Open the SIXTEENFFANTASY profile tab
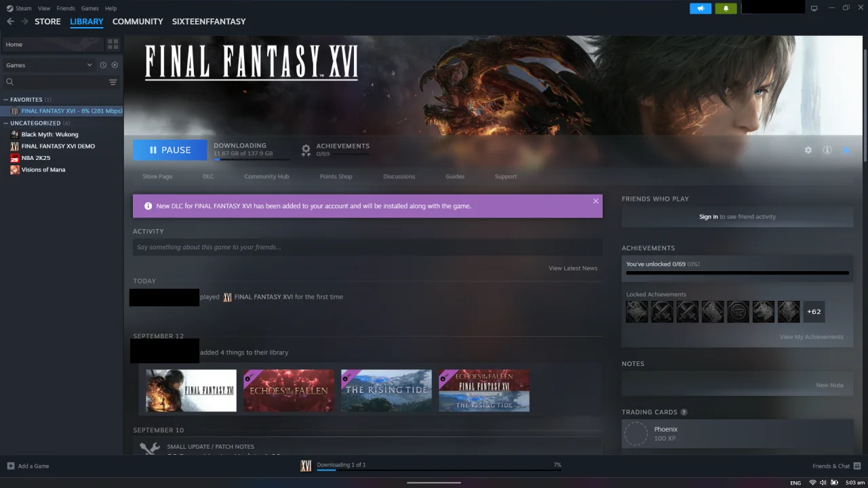Screen dimensions: 868x488 coord(209,22)
